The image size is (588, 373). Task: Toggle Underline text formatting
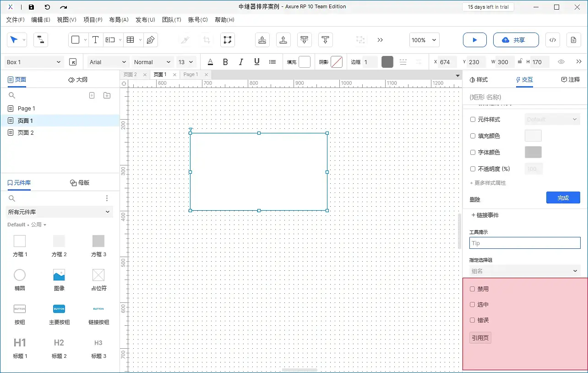(256, 62)
